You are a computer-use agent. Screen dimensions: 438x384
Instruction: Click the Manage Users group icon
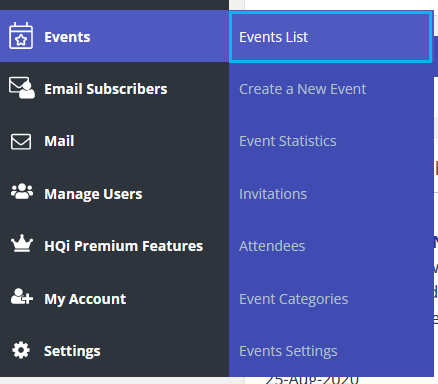click(22, 191)
